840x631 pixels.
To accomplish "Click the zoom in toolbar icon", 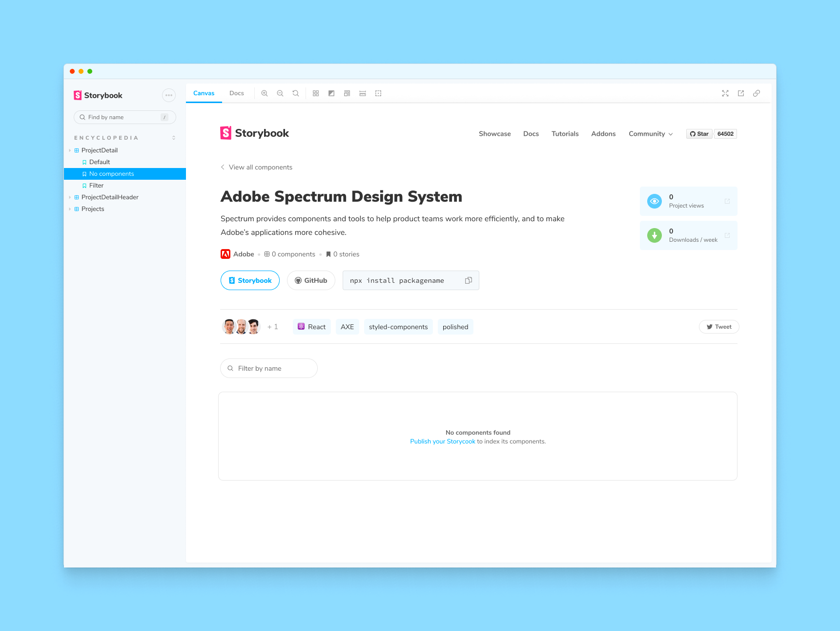I will point(265,93).
